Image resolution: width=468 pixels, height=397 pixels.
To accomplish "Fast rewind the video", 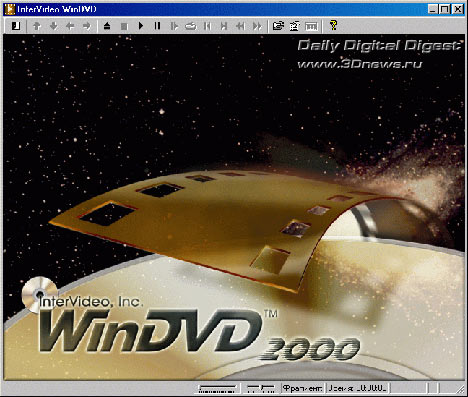I will pos(240,26).
